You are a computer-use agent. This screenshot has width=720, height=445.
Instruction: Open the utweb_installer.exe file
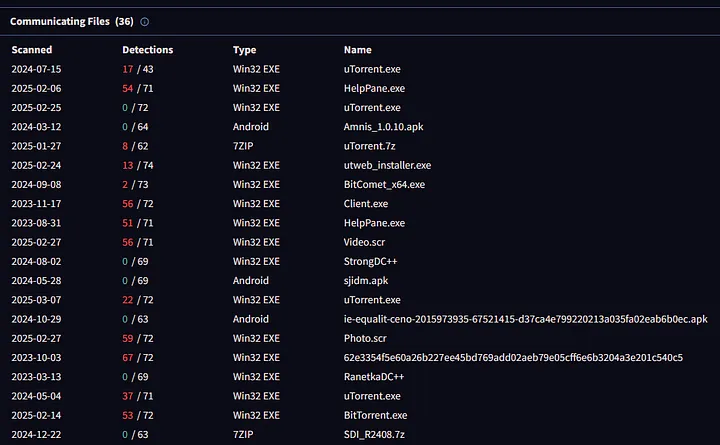point(388,165)
